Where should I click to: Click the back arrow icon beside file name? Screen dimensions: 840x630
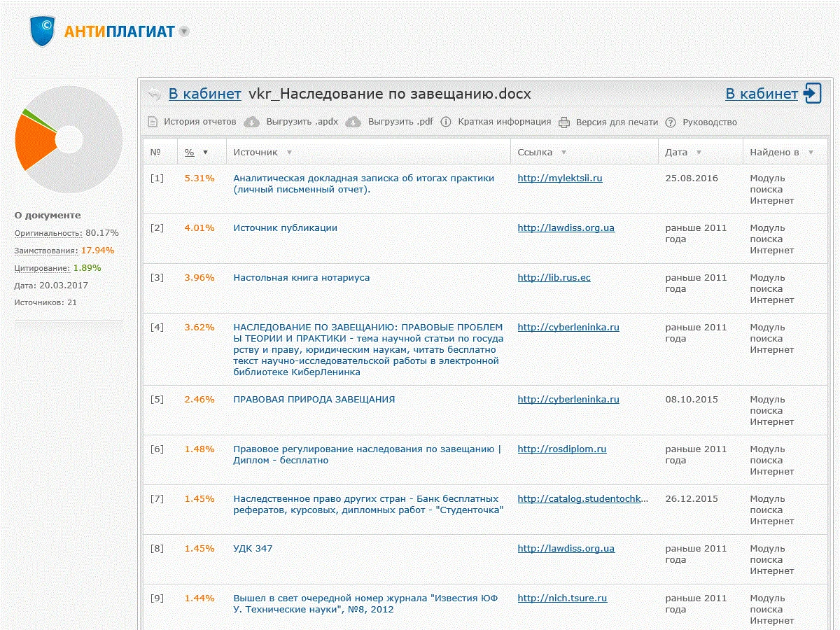tap(154, 94)
